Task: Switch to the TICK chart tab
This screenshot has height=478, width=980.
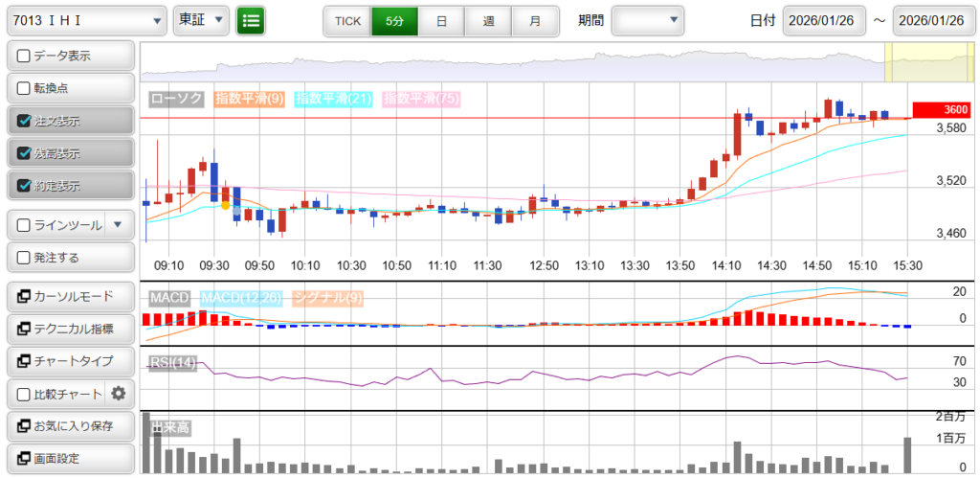Action: coord(347,20)
